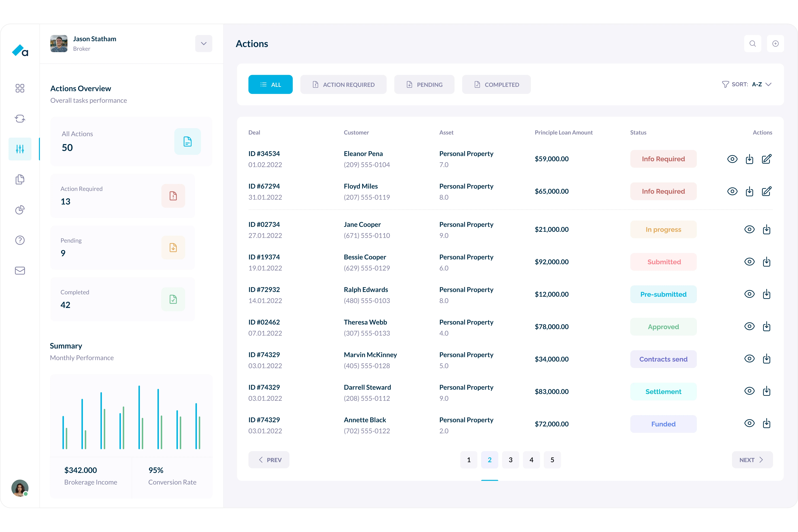798x532 pixels.
Task: Expand the chevron next to Jason Statham
Action: (x=204, y=43)
